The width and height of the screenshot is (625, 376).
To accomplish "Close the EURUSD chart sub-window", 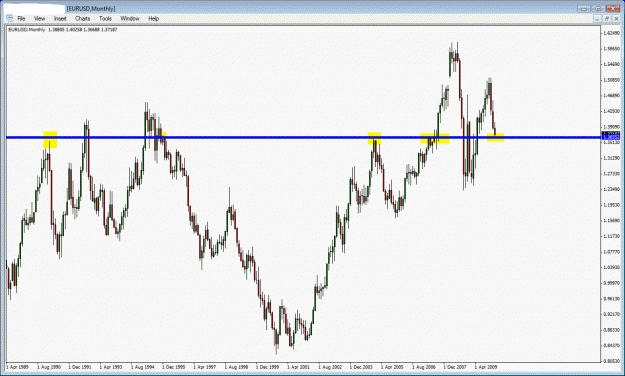I will [x=616, y=19].
